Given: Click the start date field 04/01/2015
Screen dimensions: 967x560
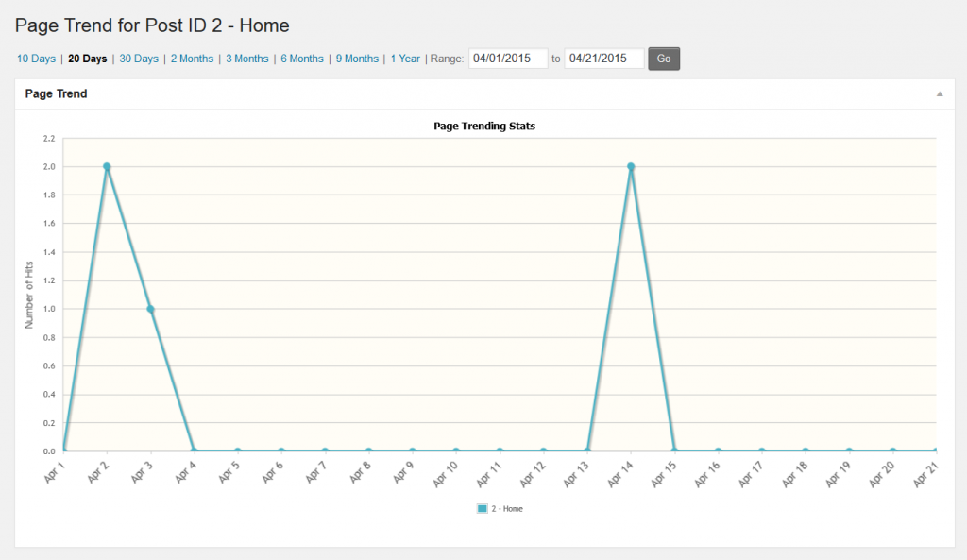Looking at the screenshot, I should (508, 59).
